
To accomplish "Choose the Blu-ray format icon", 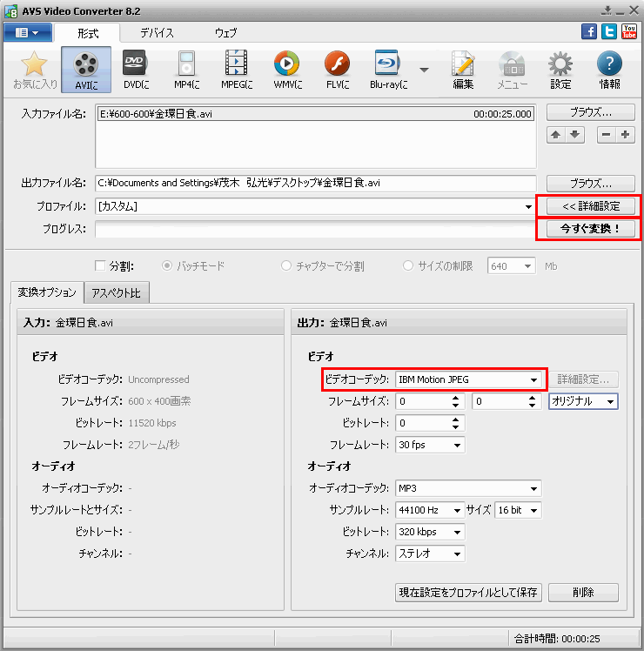I will 389,70.
